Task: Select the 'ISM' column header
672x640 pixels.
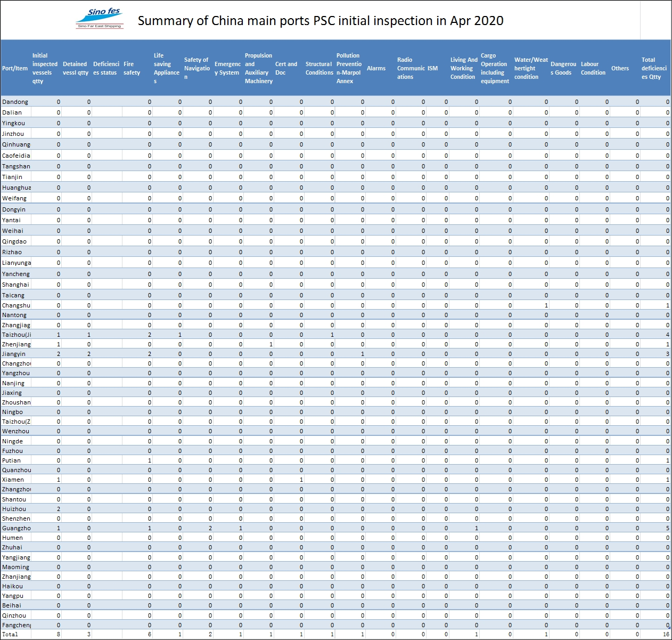Action: 432,68
